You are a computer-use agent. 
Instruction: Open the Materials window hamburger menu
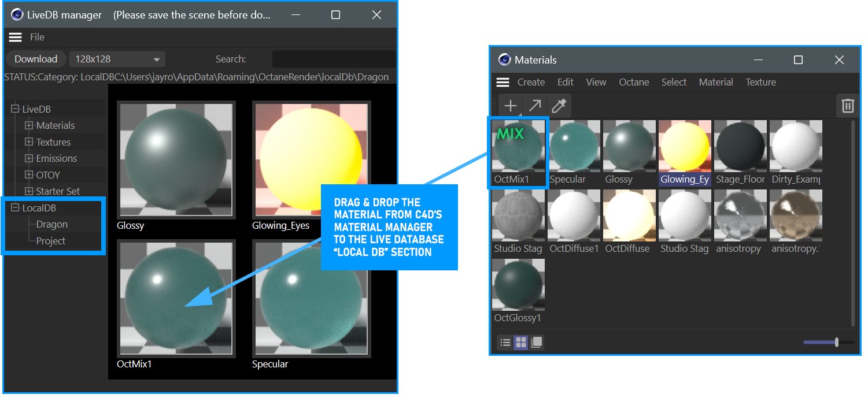click(503, 83)
